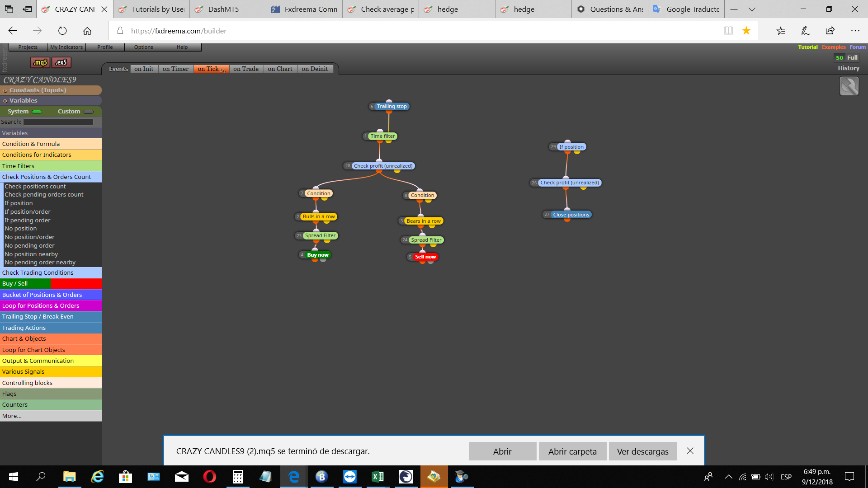
Task: Open reading view in browser
Action: 728,31
